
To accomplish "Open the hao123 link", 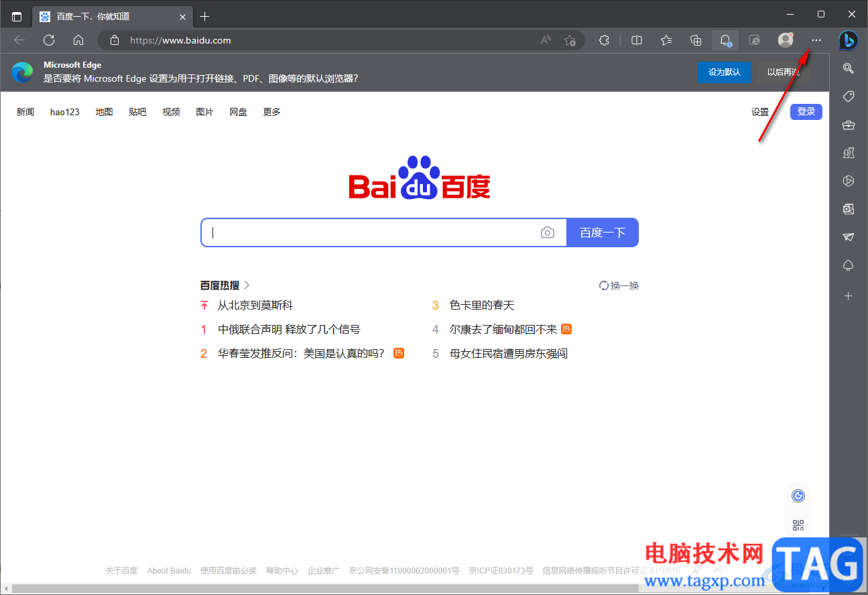I will (65, 112).
